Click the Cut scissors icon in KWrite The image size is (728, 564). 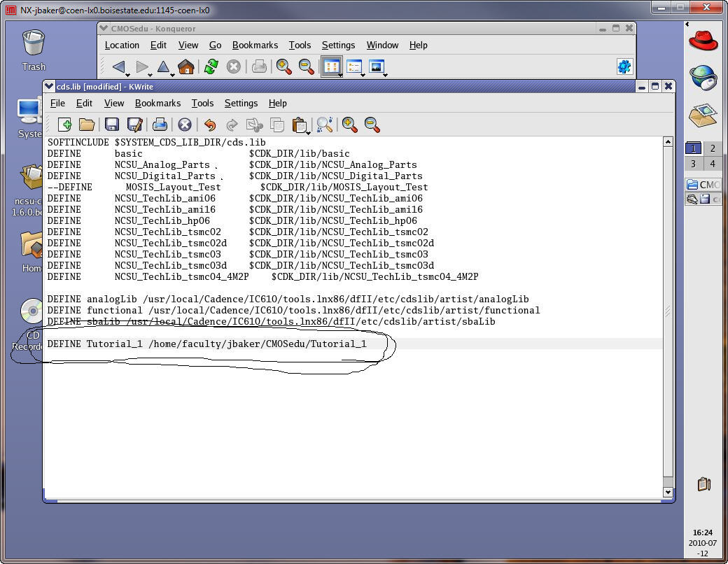click(254, 125)
